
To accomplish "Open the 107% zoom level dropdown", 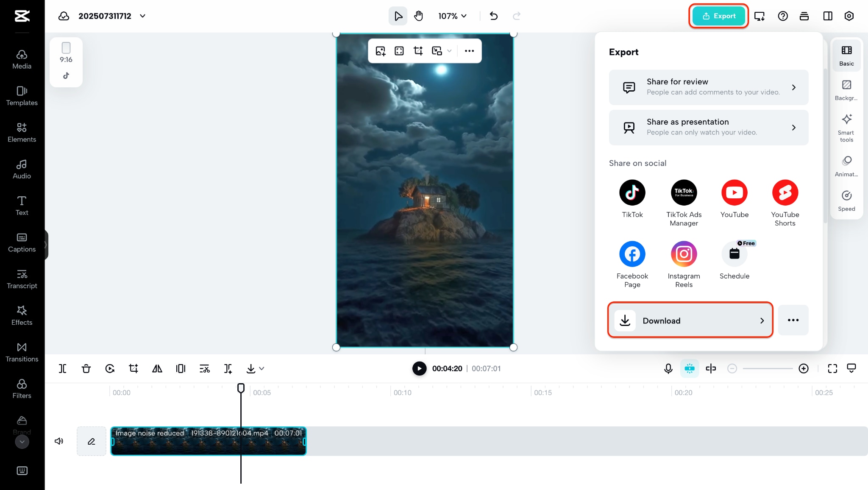I will click(452, 16).
